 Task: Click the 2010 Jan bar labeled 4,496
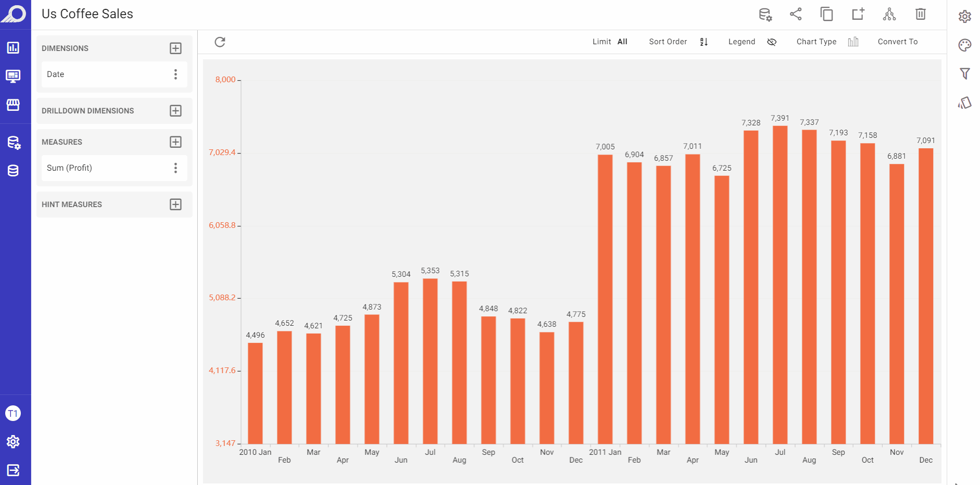[x=255, y=393]
